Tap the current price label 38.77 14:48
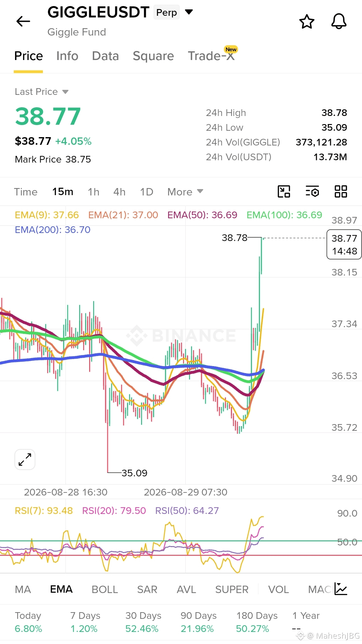This screenshot has width=362, height=644. tap(344, 244)
